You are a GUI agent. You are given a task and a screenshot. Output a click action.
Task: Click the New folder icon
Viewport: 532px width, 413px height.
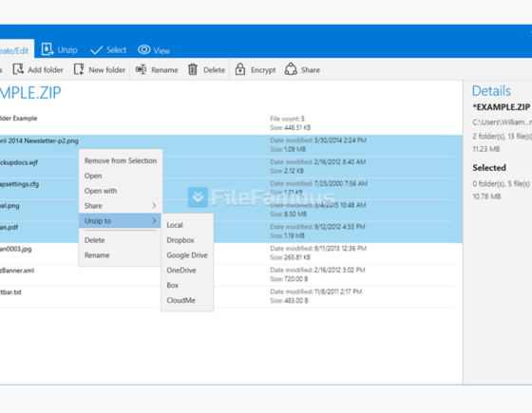point(79,69)
